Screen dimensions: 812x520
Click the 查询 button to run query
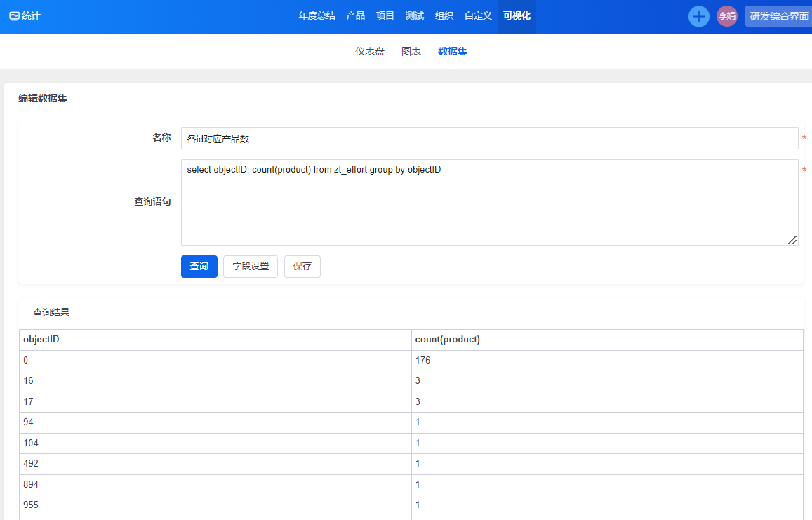pyautogui.click(x=199, y=267)
